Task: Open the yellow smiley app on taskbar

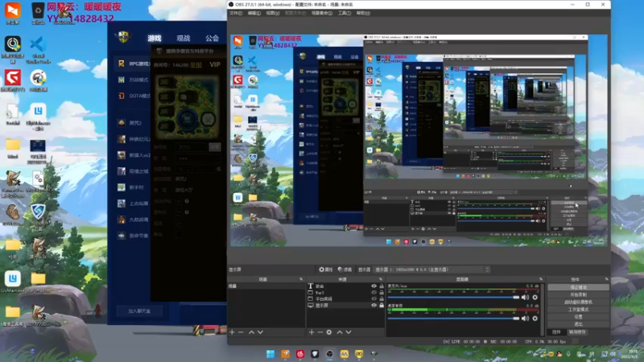Action: (x=359, y=354)
